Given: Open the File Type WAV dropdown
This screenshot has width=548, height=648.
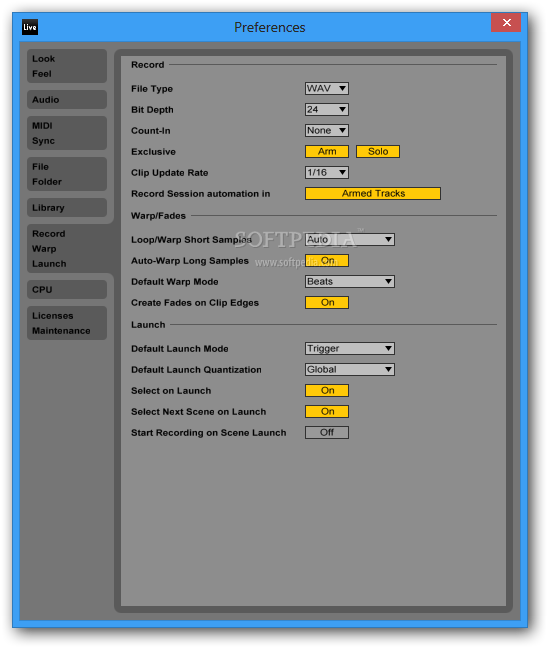Looking at the screenshot, I should pos(327,88).
